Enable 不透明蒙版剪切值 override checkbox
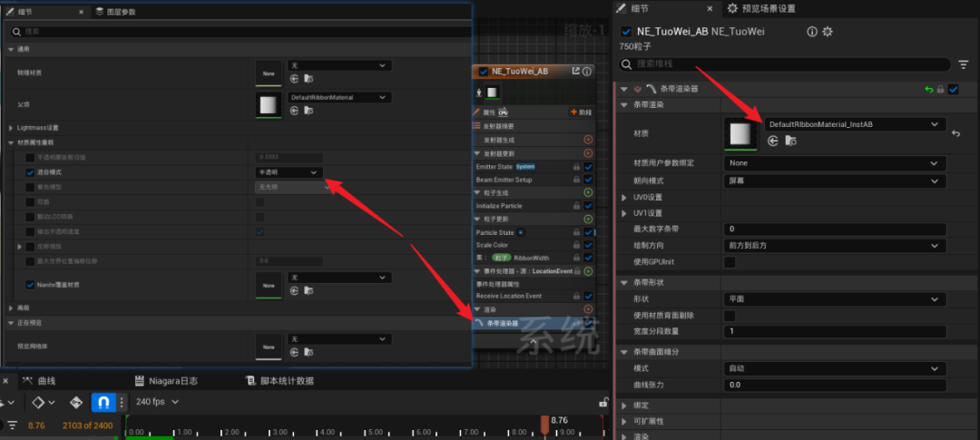 point(30,158)
